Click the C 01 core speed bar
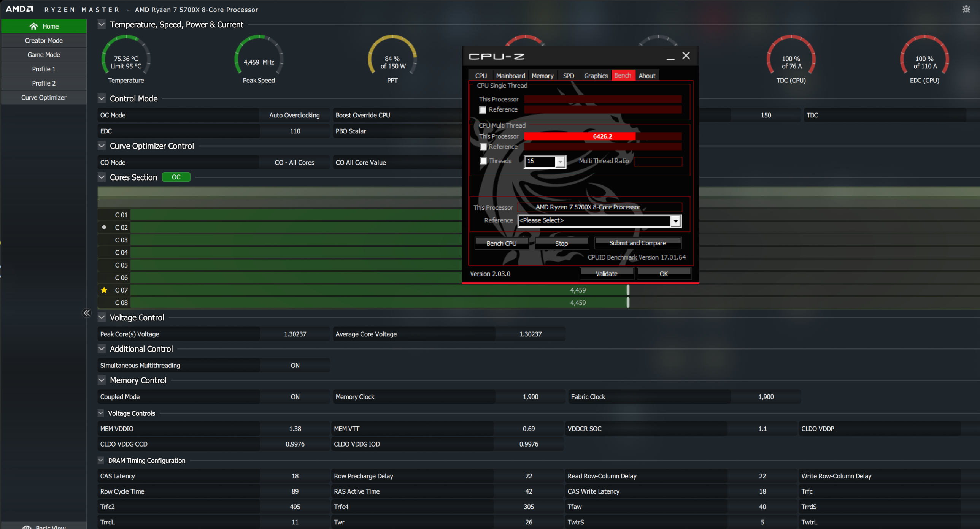The height and width of the screenshot is (529, 980). (x=296, y=215)
